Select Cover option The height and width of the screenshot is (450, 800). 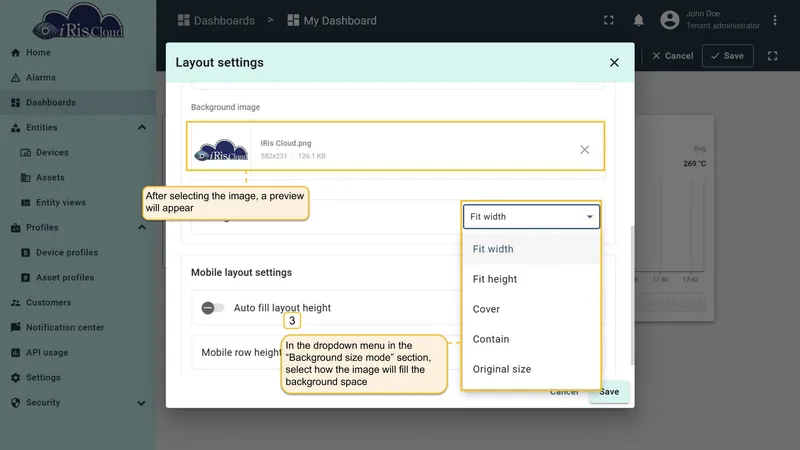tap(531, 309)
